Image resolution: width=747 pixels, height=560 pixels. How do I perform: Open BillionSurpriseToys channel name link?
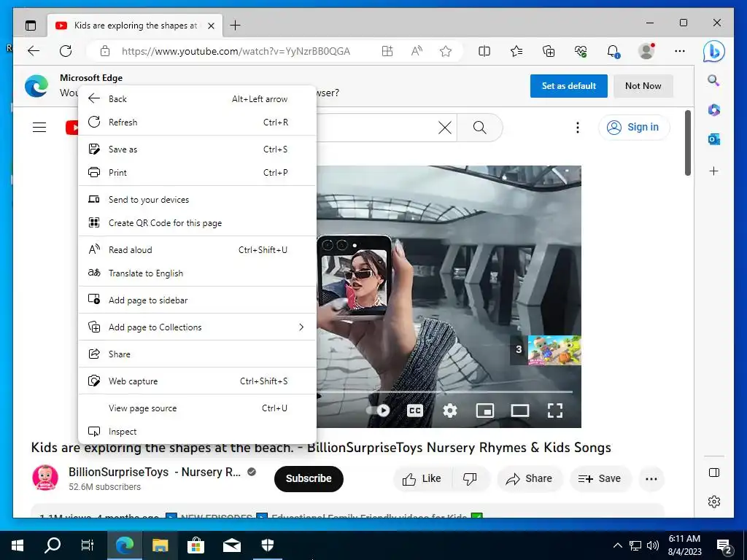[155, 472]
